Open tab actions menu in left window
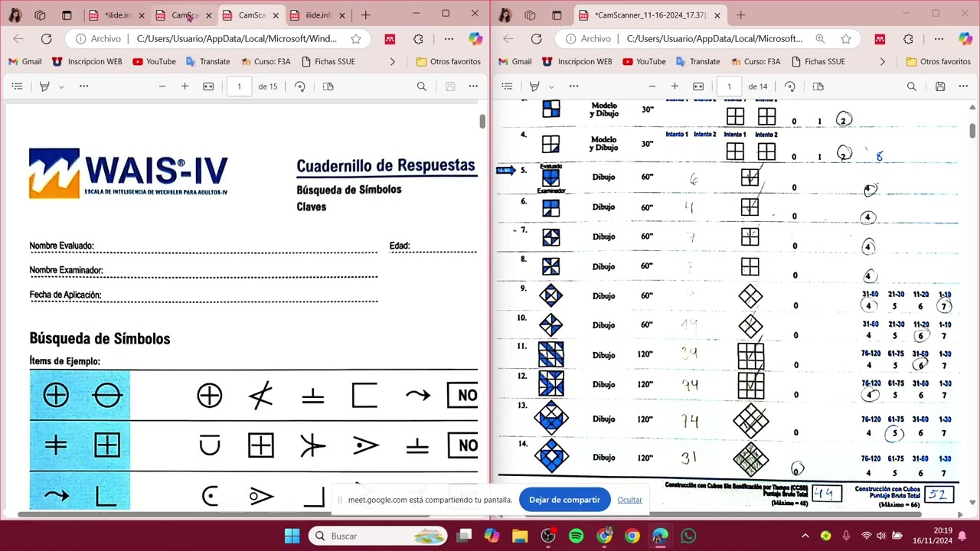 point(67,15)
